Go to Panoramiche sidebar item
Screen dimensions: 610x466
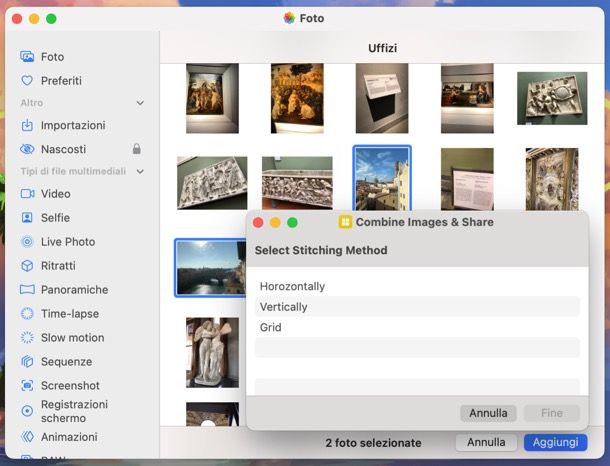[x=74, y=289]
